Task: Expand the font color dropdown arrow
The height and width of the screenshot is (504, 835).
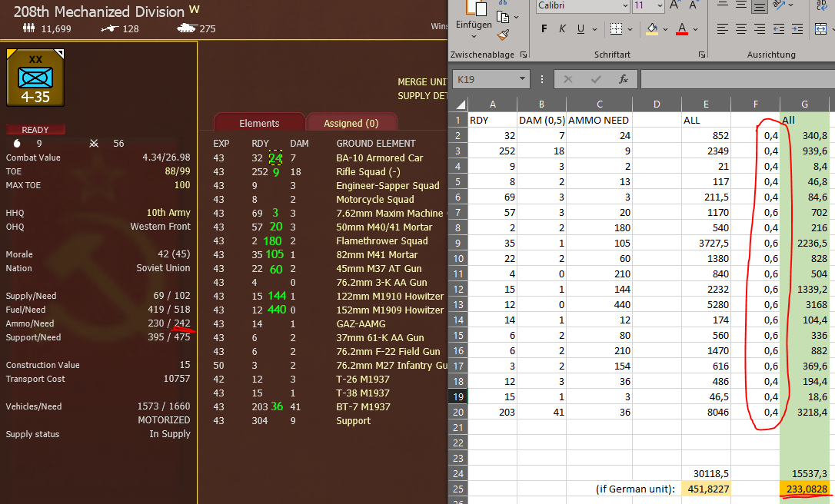Action: 696,29
